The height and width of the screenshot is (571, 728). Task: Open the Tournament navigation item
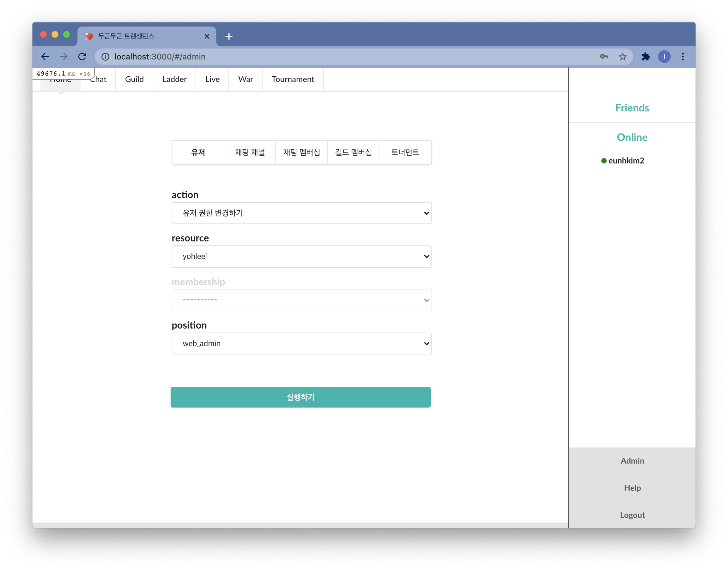(x=293, y=79)
